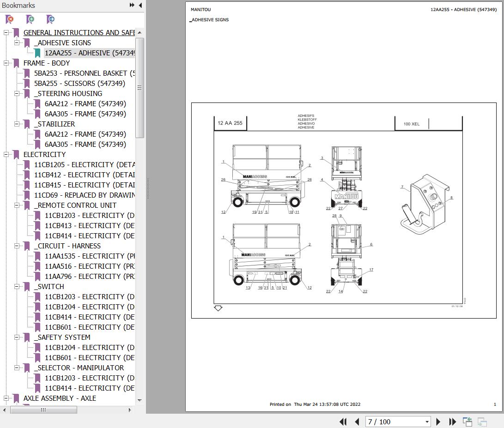This screenshot has height=428, width=504.
Task: Click the bookmarks horizontal scrollbar thumb
Action: 43,410
